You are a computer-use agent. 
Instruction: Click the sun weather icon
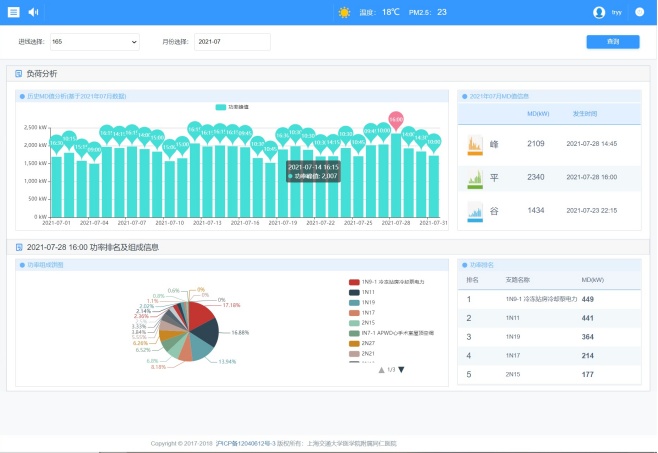344,12
